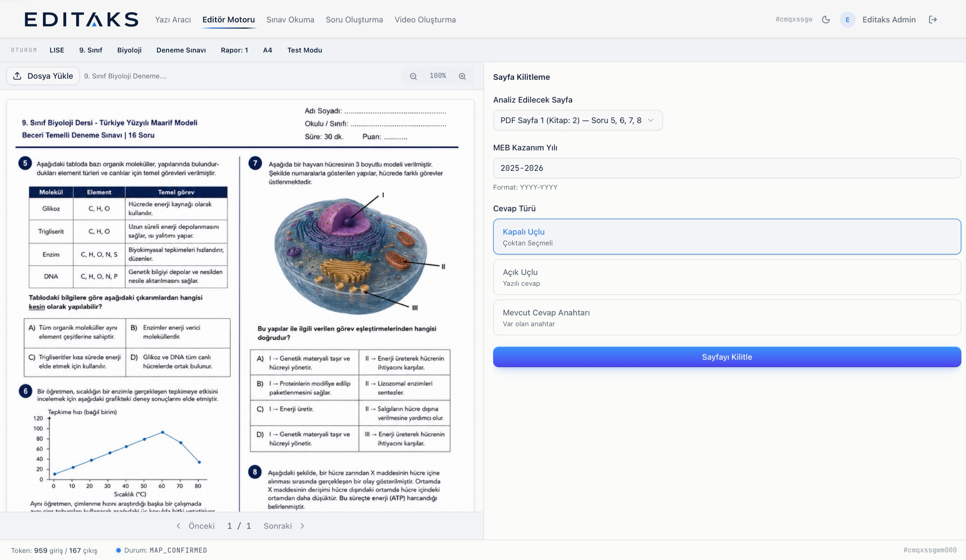Zoom in the document with the plus magnifier
Viewport: 966px width, 560px height.
click(462, 76)
